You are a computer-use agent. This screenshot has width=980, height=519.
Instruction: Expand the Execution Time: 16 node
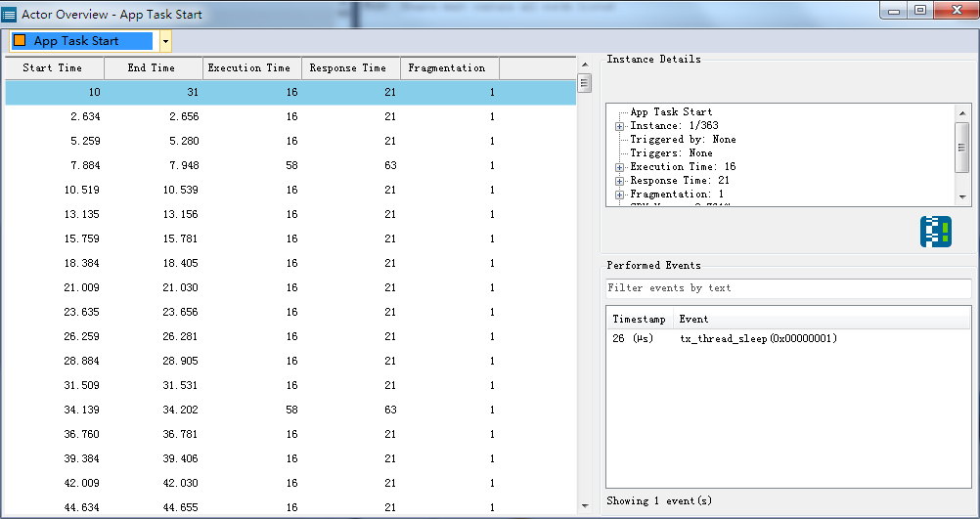[x=619, y=167]
